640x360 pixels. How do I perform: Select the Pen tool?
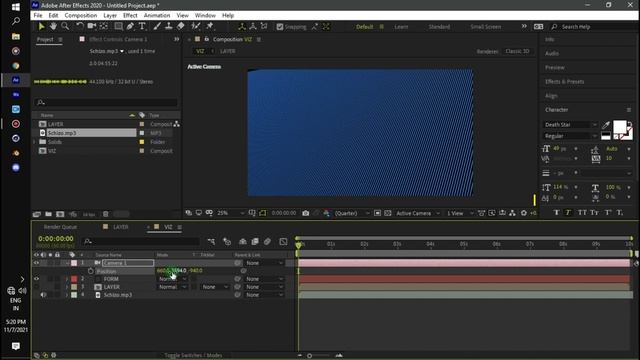[x=130, y=27]
